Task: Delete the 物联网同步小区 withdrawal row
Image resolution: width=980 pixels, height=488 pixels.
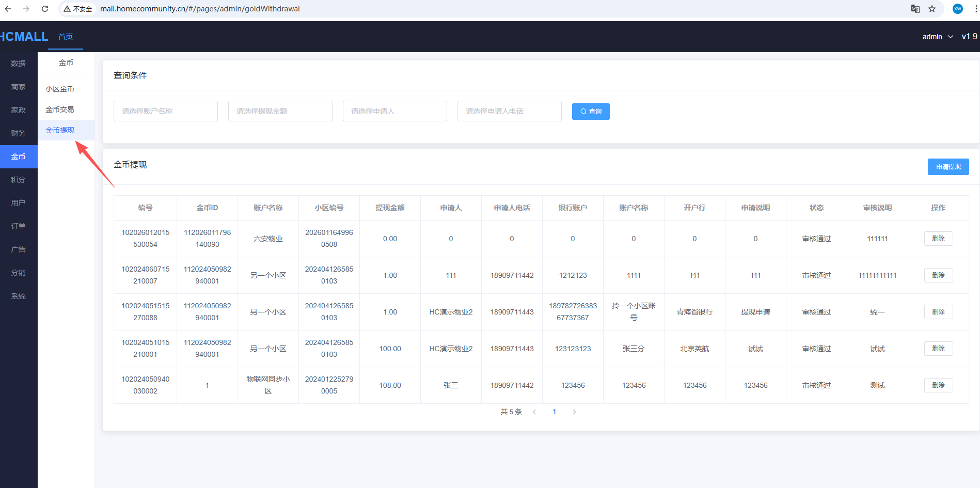Action: [x=938, y=385]
